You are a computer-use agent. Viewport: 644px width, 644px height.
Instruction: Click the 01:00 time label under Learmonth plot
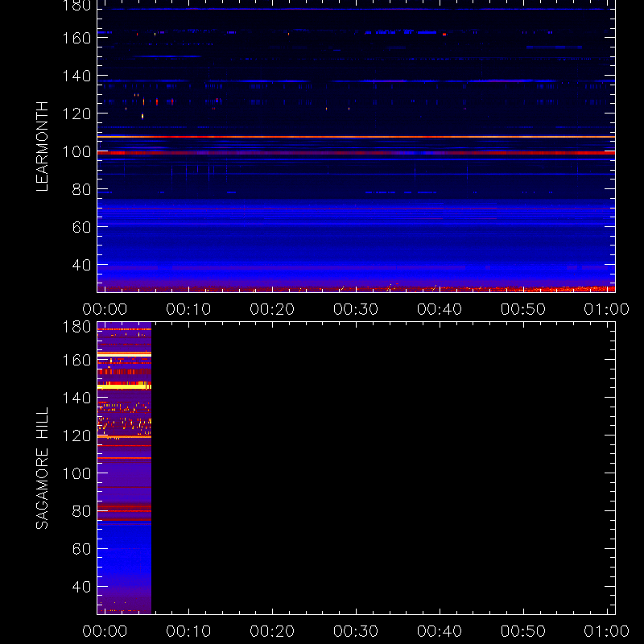pyautogui.click(x=607, y=309)
